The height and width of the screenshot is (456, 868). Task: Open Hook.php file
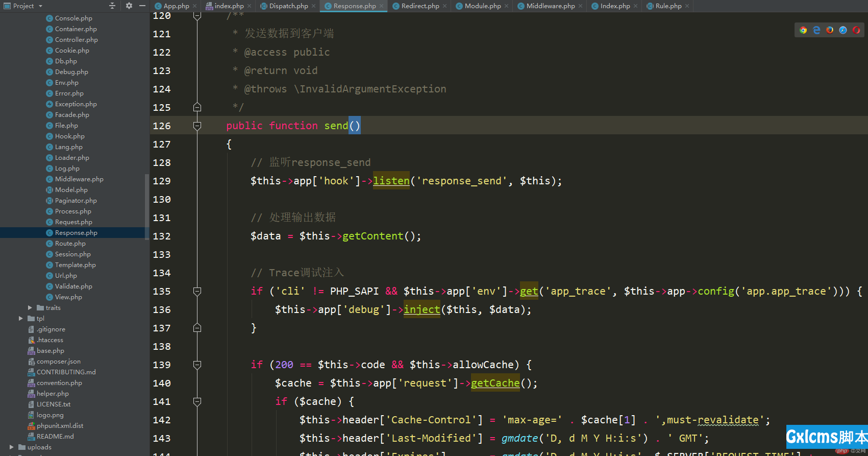click(70, 136)
